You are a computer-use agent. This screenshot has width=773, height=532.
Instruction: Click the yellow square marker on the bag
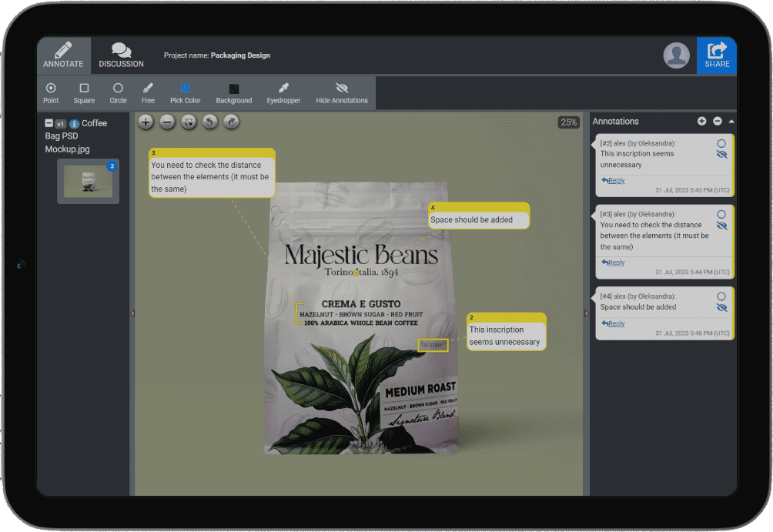[433, 345]
